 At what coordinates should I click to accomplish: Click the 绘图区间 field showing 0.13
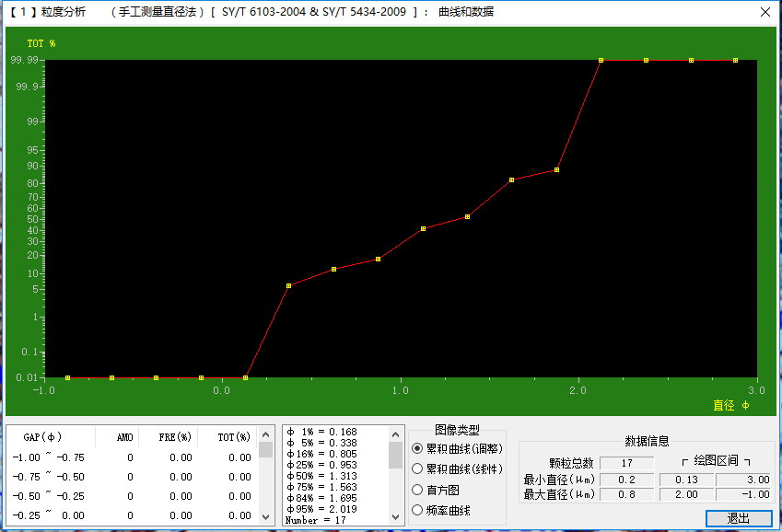pyautogui.click(x=687, y=479)
